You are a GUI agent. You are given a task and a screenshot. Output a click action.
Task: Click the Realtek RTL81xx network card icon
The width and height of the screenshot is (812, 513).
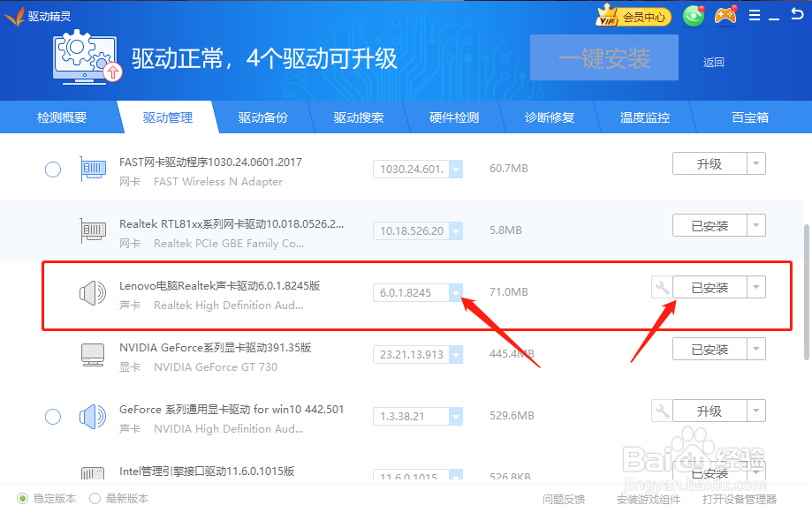click(93, 230)
